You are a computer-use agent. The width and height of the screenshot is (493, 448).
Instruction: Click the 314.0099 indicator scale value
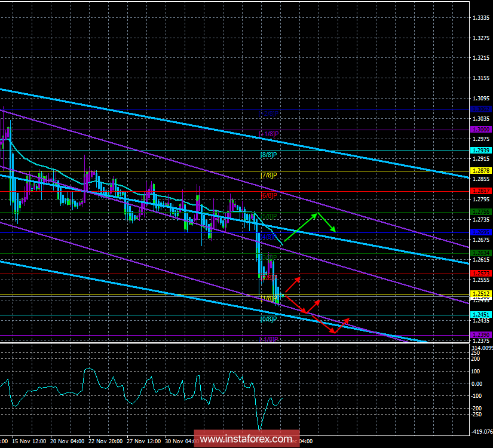click(x=482, y=348)
